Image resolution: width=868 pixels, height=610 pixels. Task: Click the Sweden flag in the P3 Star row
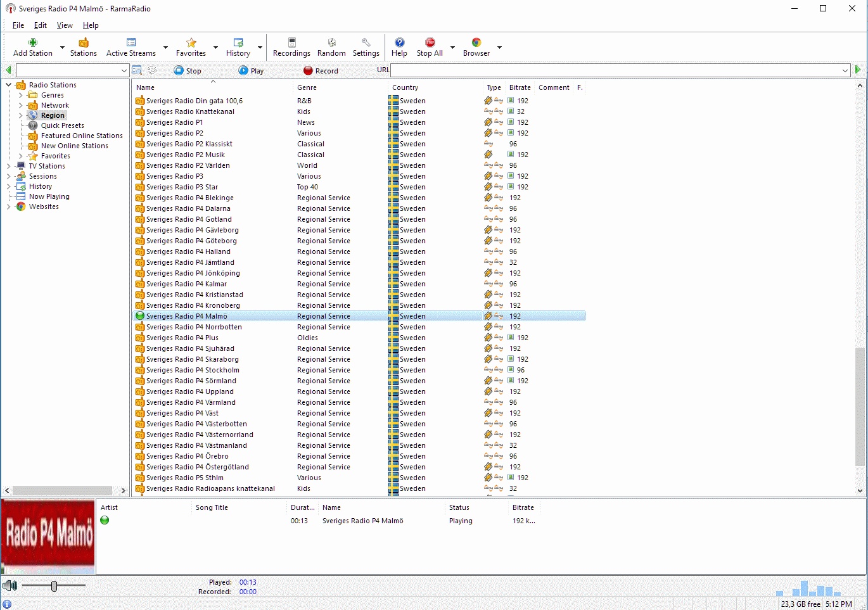pyautogui.click(x=393, y=187)
